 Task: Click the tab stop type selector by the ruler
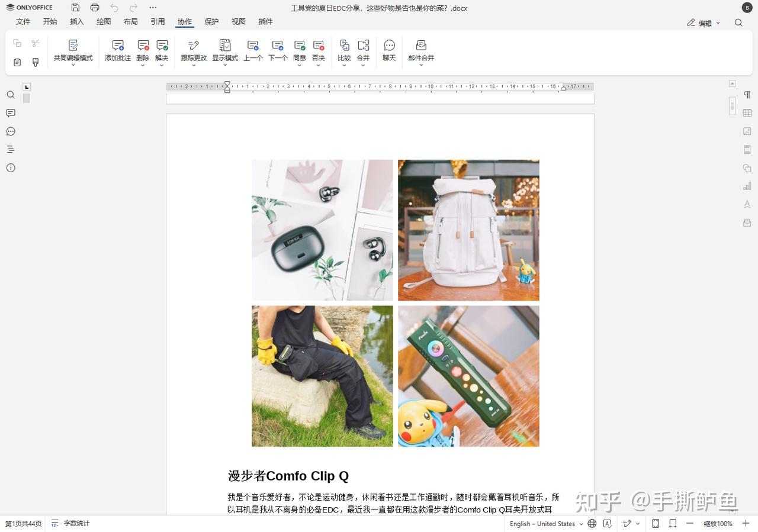[27, 87]
